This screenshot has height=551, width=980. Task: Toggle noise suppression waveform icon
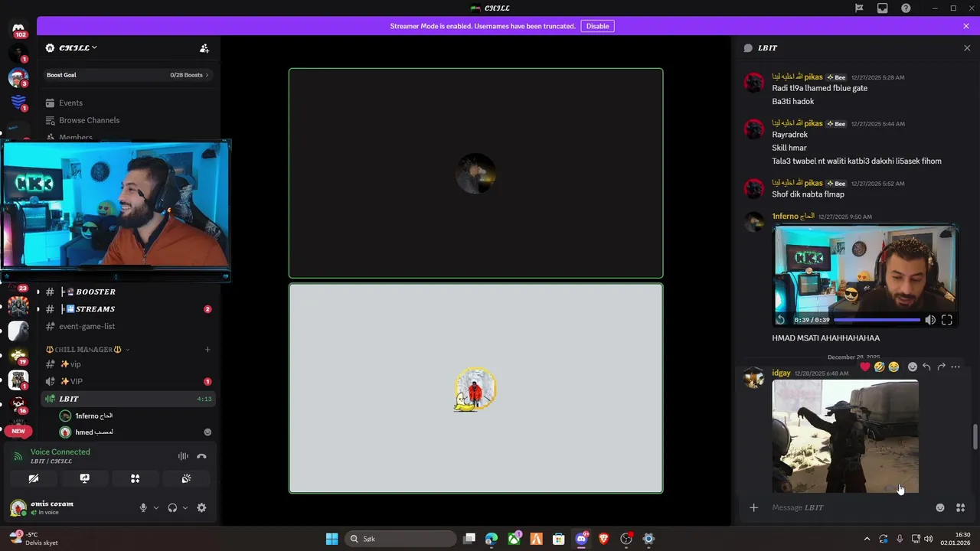point(183,456)
